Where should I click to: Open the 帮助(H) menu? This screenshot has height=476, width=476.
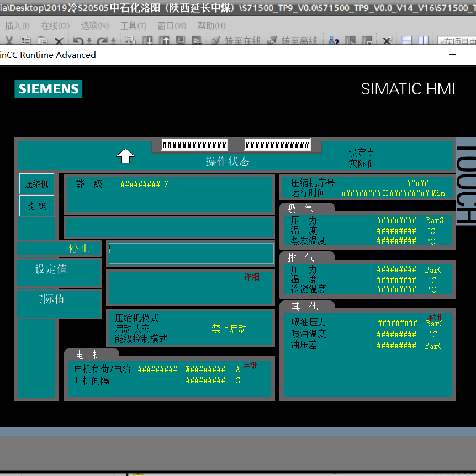(x=211, y=26)
